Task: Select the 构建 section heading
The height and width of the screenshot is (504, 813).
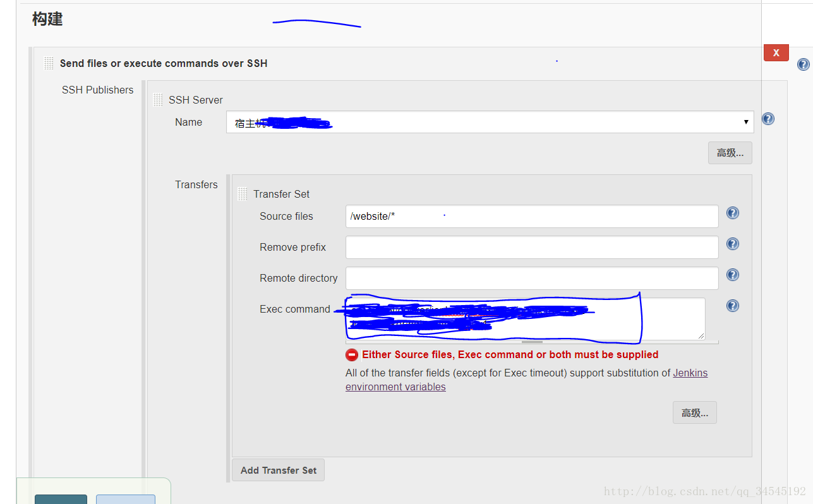Action: click(47, 20)
